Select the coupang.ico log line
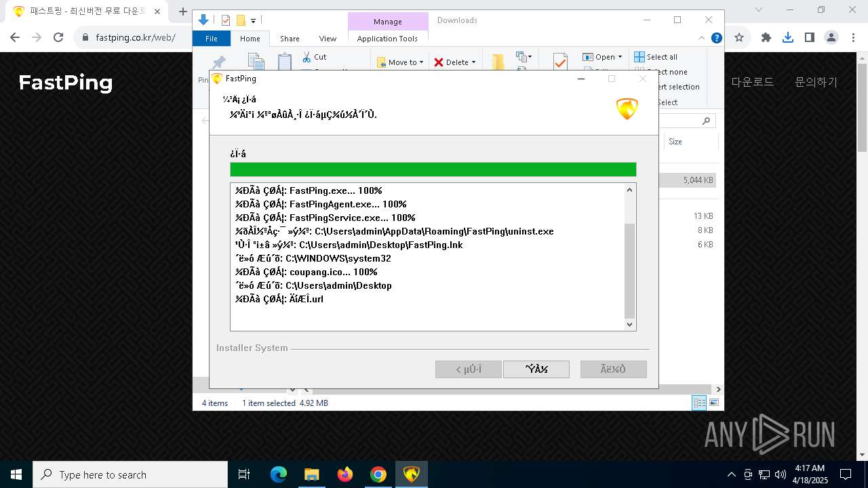 [306, 272]
